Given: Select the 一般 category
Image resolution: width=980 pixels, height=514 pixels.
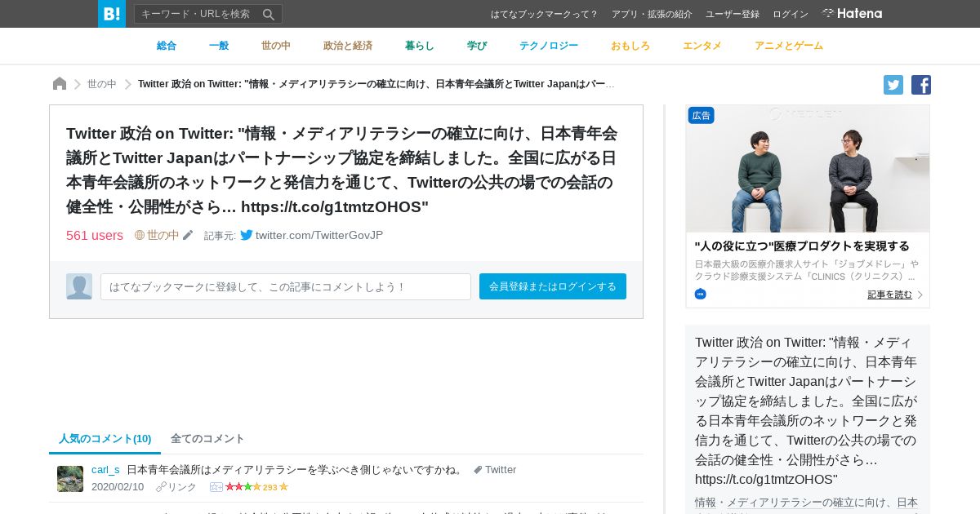Looking at the screenshot, I should coord(219,46).
